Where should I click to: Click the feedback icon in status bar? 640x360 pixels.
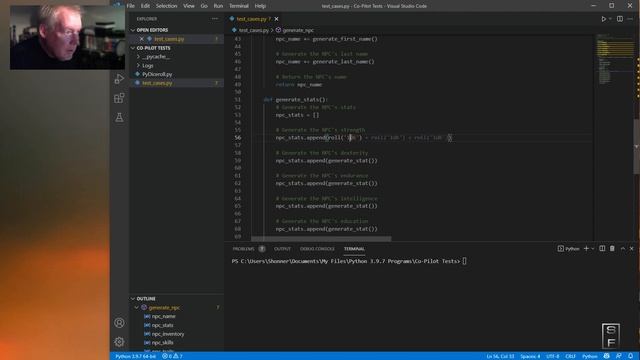coord(619,356)
